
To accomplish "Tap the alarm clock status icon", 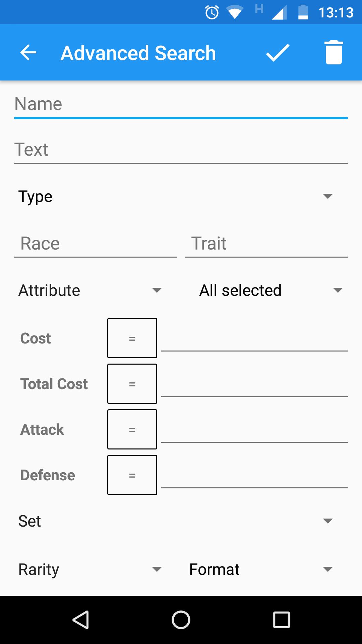I will coord(212,13).
